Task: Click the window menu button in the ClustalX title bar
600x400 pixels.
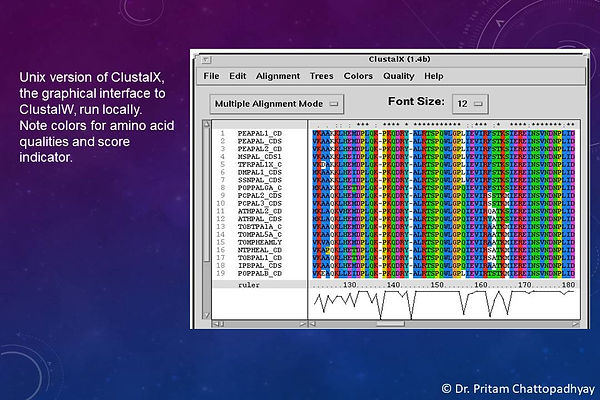Action: pos(206,60)
